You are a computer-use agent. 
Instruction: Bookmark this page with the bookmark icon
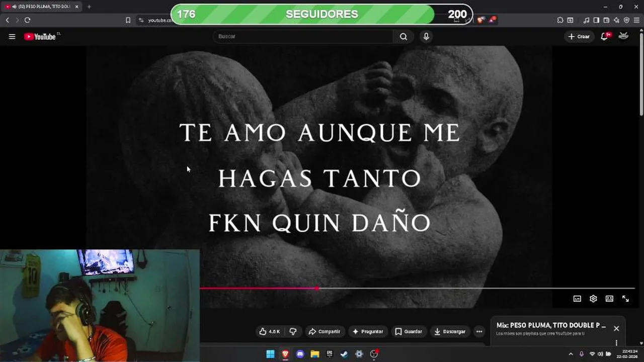pyautogui.click(x=128, y=20)
